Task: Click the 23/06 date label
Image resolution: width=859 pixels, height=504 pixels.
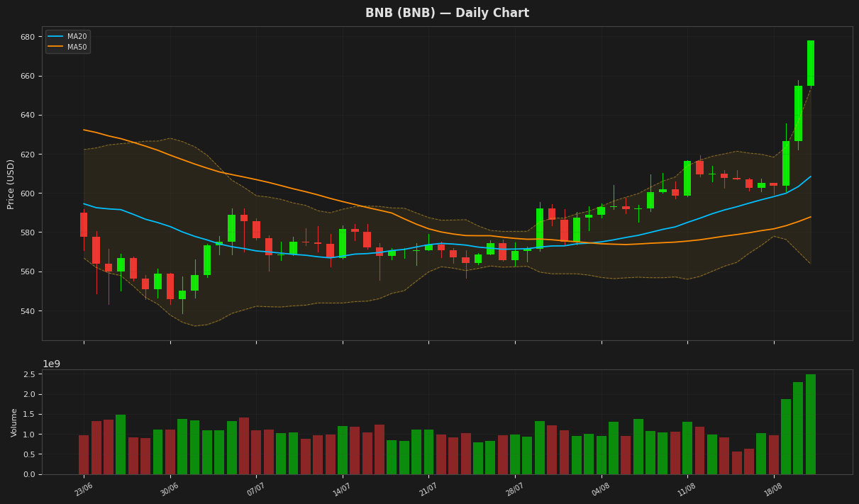Action: [83, 489]
